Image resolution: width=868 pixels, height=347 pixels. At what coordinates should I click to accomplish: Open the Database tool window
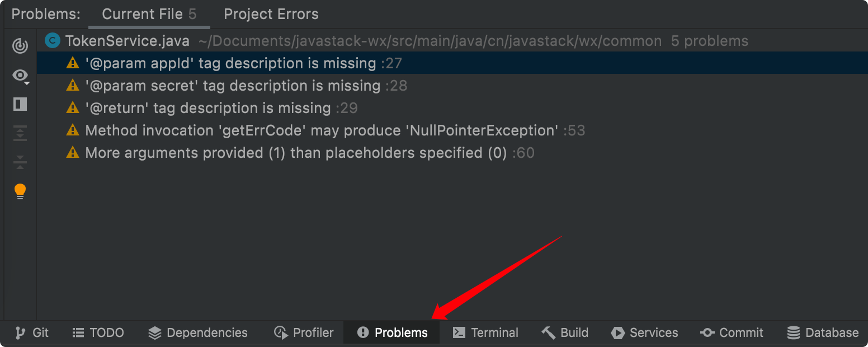(823, 332)
